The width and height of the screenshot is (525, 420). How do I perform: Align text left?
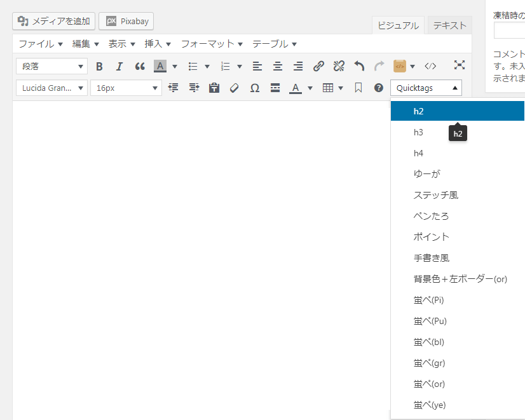pyautogui.click(x=257, y=66)
